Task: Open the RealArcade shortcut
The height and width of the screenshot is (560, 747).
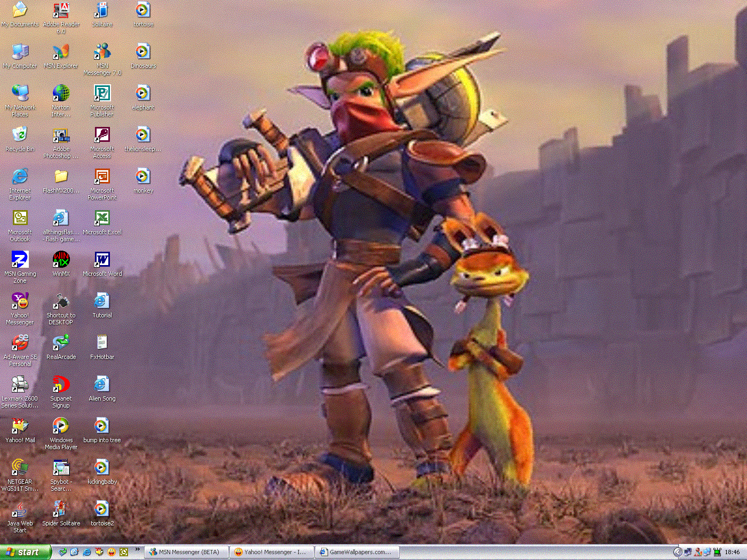Action: 61,347
